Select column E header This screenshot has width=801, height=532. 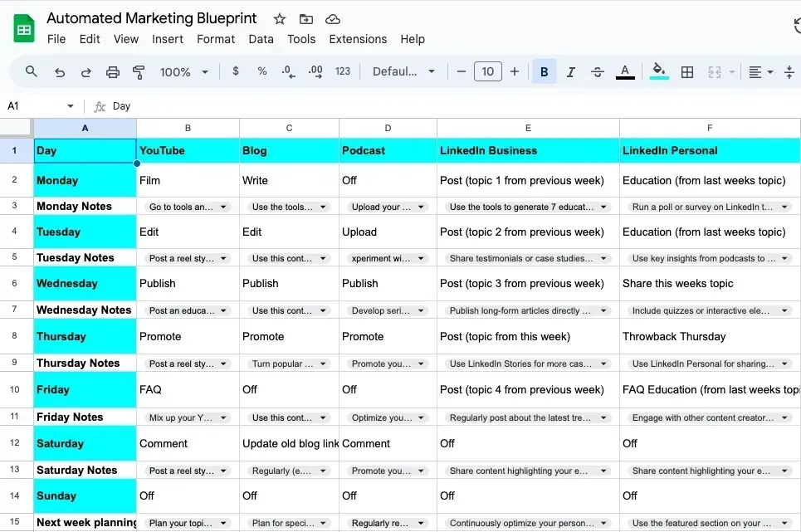(x=528, y=128)
